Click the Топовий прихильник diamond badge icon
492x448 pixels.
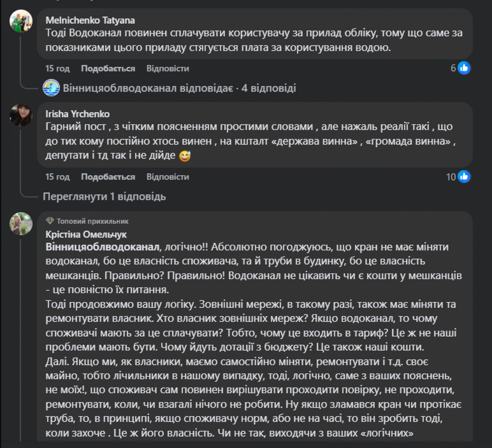[50, 221]
